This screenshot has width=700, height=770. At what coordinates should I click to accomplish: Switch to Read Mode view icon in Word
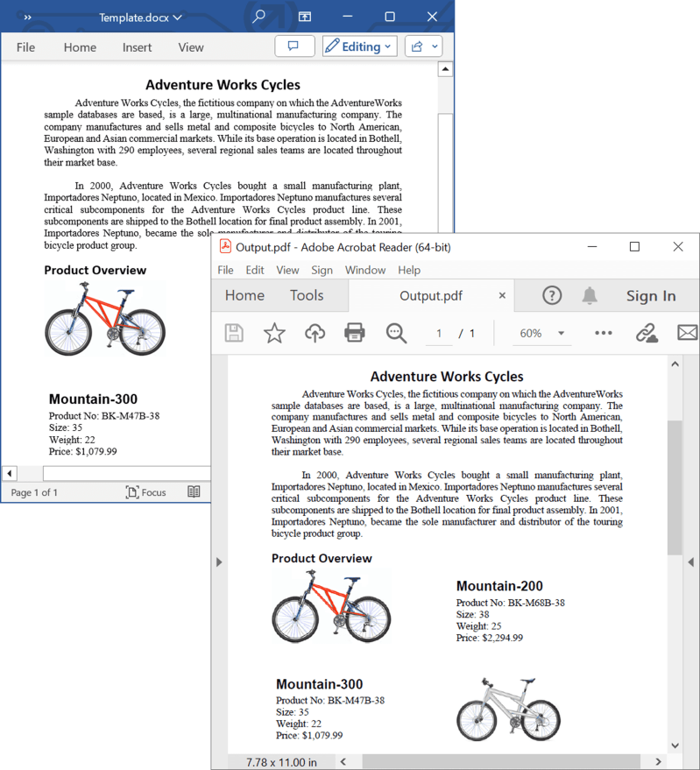pos(194,491)
